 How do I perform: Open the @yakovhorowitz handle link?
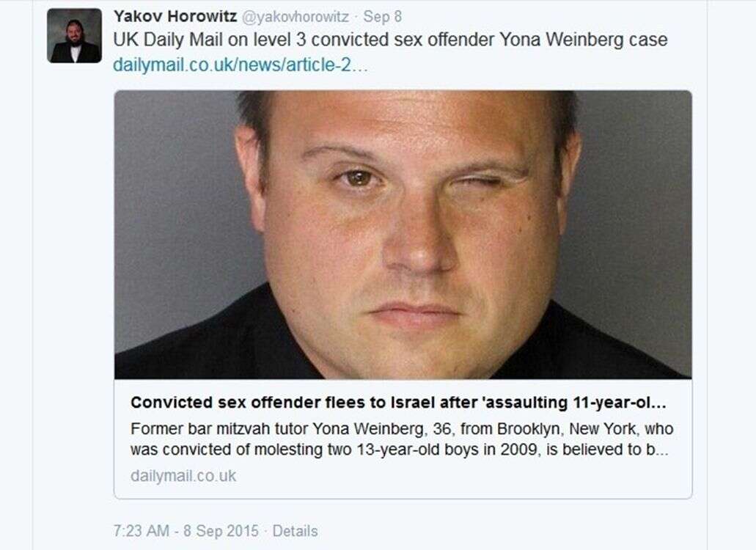[295, 17]
